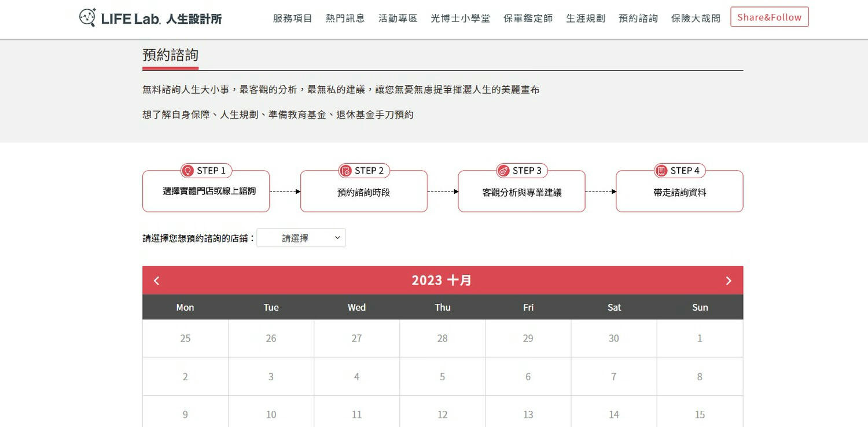Select calendar date 4
This screenshot has width=868, height=427.
point(356,377)
